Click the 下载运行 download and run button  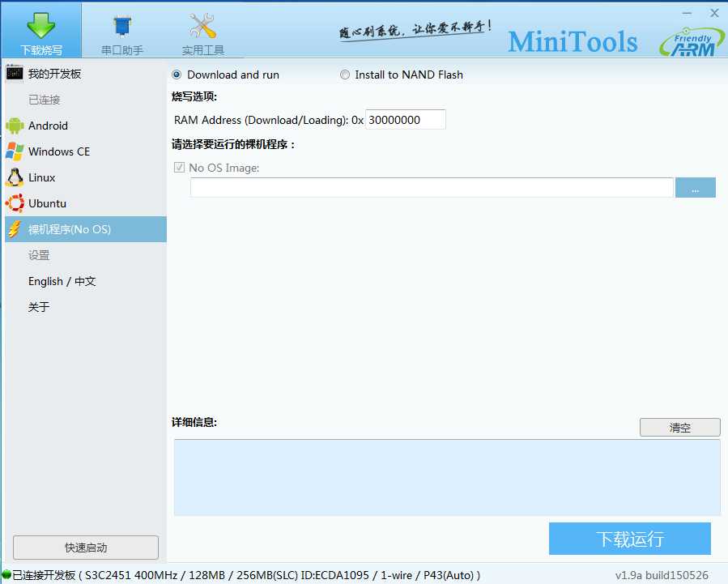(x=629, y=539)
